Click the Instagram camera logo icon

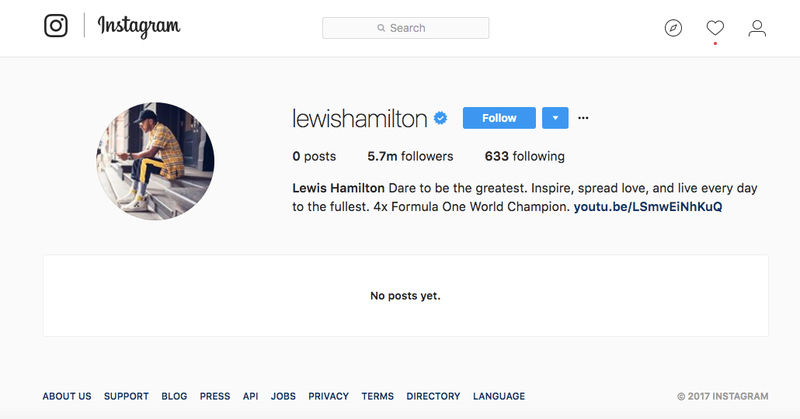click(56, 26)
